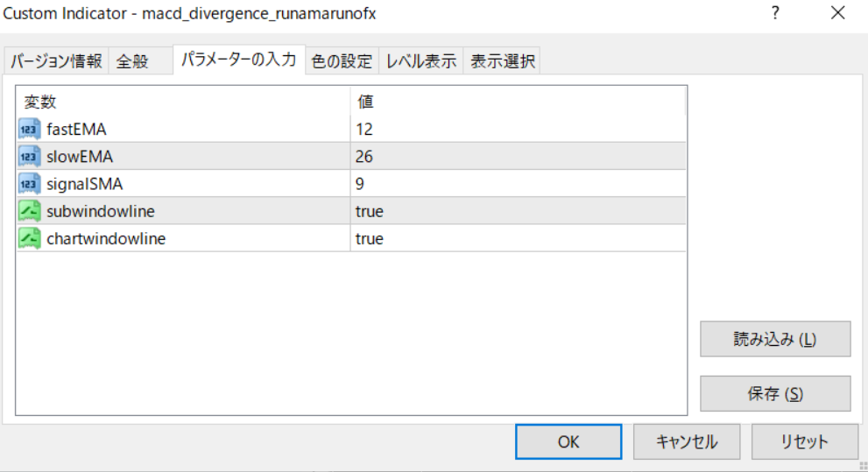This screenshot has height=472, width=868.
Task: Switch to the 全般 tab
Action: coord(133,61)
